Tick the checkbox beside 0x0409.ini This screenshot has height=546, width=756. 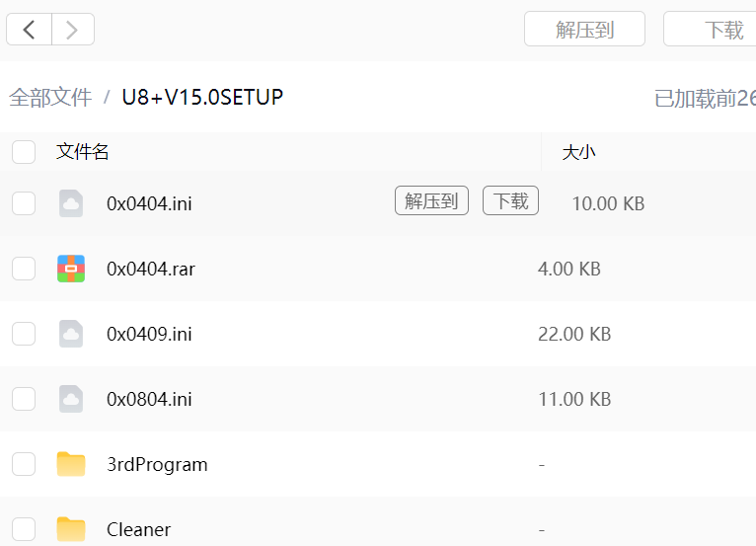(x=24, y=334)
